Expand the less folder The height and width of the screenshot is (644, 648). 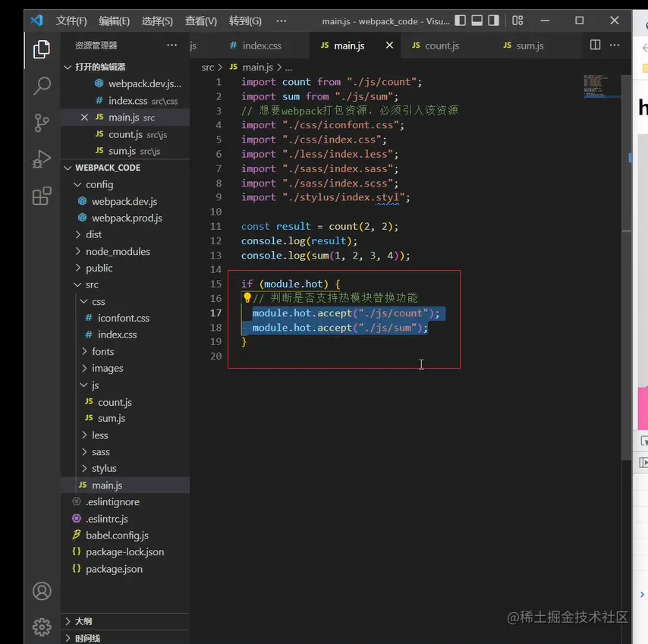click(x=124, y=435)
